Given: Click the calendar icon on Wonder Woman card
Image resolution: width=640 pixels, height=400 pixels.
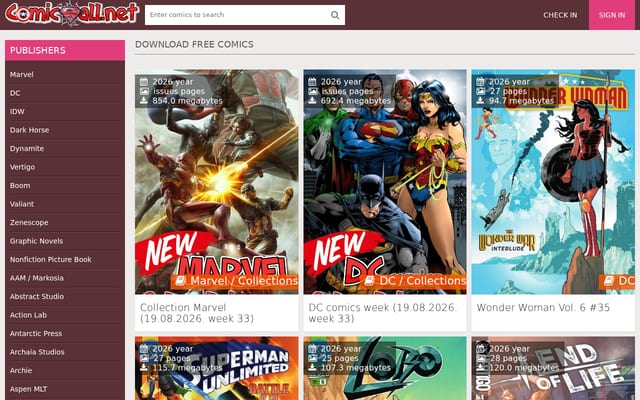Looking at the screenshot, I should coord(480,82).
